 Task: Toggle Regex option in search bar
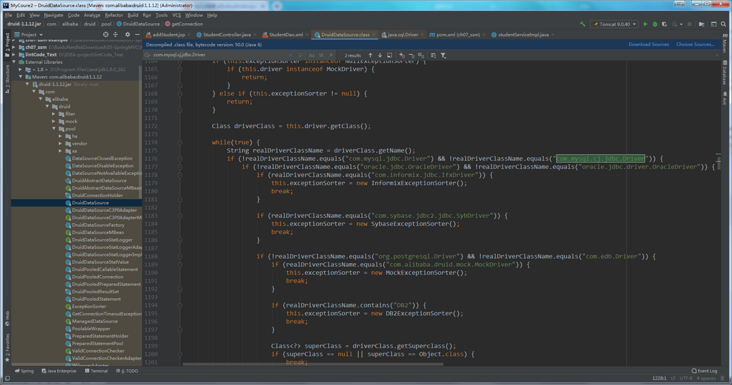click(x=331, y=55)
